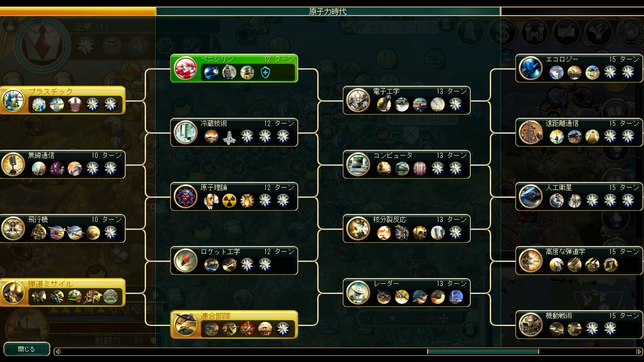The image size is (644, 362).
Task: Click the プラスチック technology label
Action: [50, 91]
